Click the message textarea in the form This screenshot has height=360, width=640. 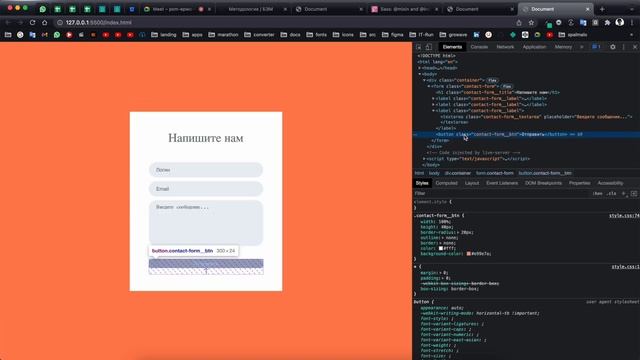pos(206,223)
